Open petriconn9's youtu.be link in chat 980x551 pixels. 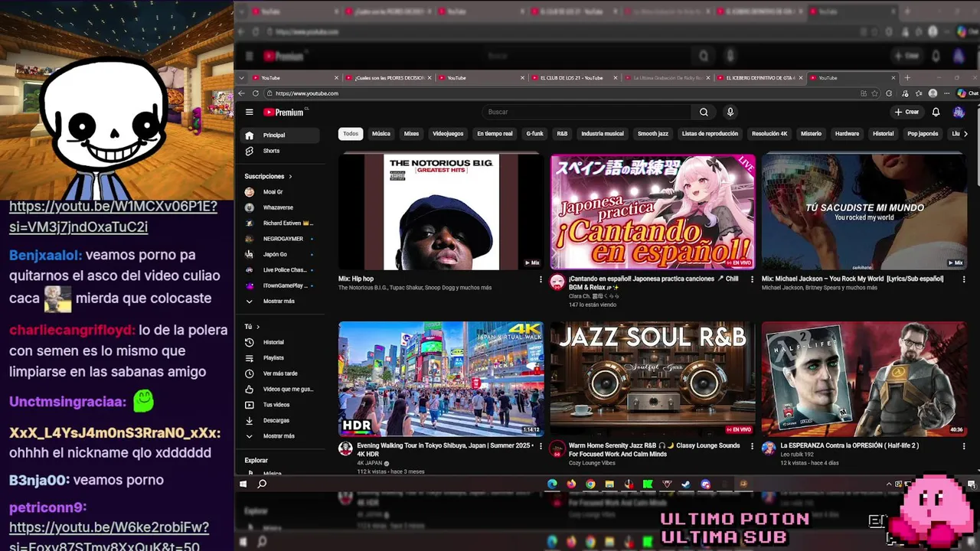109,537
